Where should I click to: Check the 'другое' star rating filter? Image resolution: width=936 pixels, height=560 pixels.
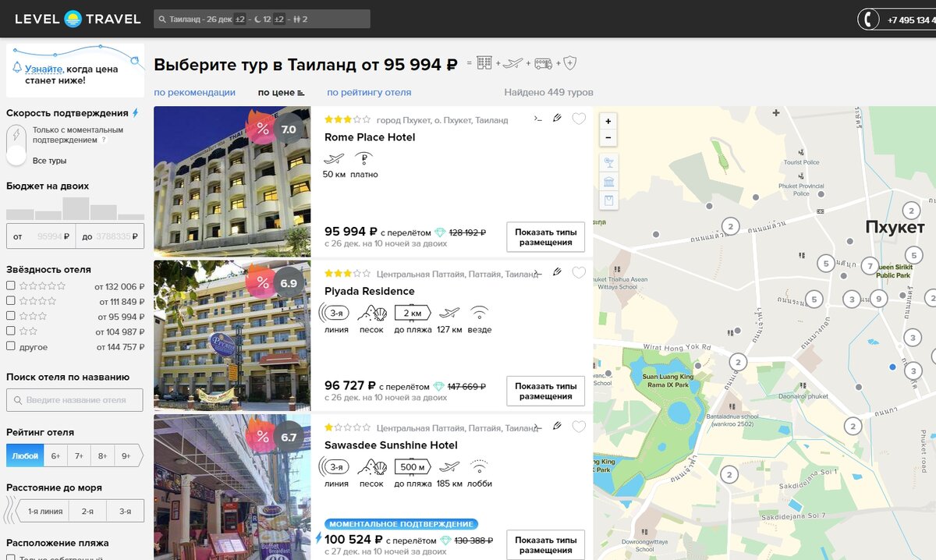tap(11, 346)
